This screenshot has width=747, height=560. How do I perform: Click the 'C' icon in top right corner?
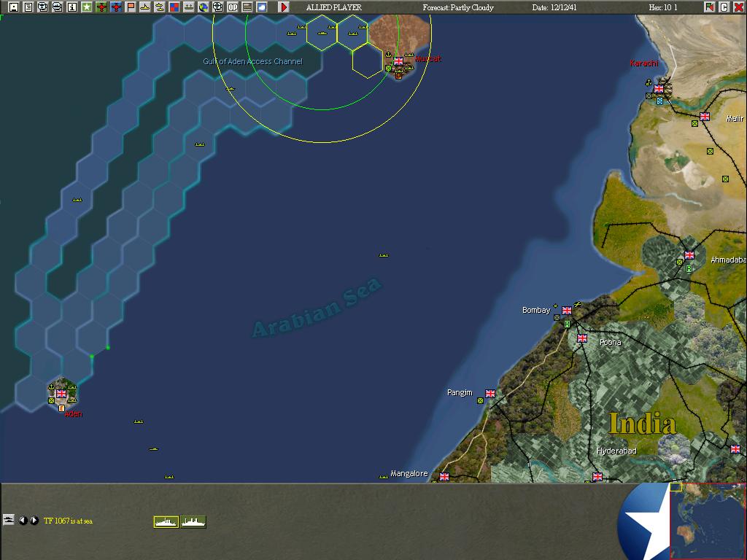724,7
